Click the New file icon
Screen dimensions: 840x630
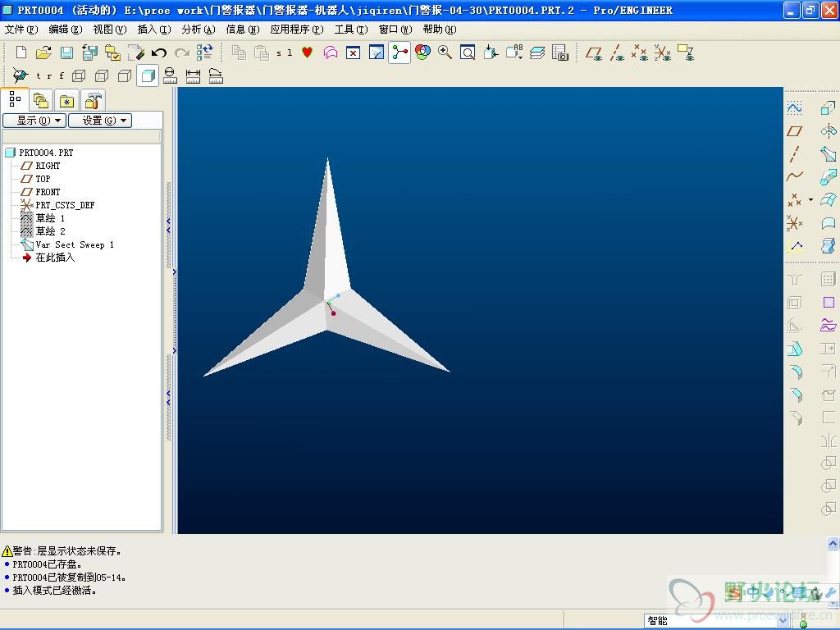pyautogui.click(x=21, y=52)
